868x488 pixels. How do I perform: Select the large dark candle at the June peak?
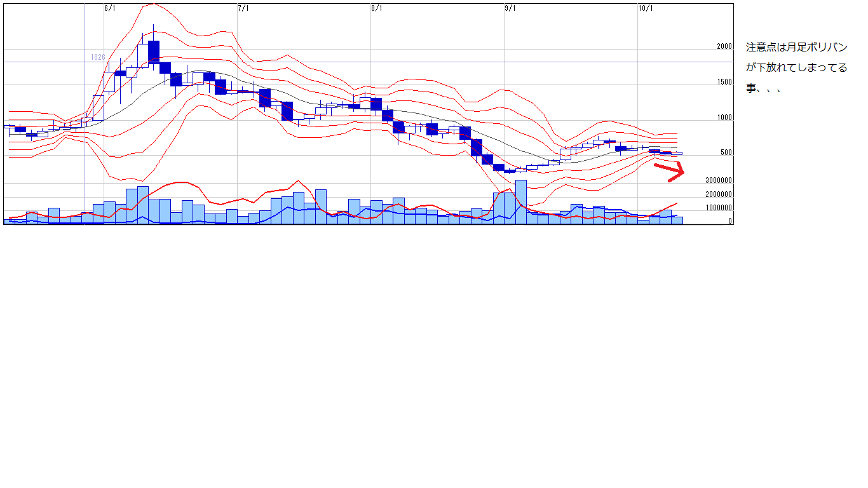point(153,51)
